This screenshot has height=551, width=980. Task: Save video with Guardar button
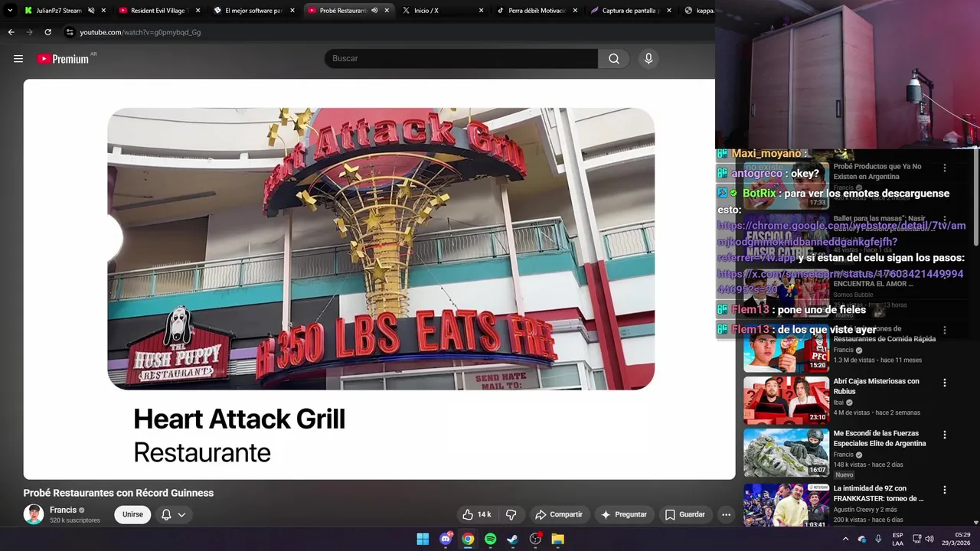coord(684,514)
